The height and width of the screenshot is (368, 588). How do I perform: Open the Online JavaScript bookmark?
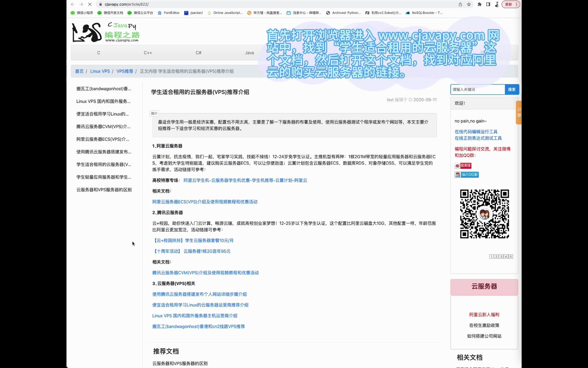pyautogui.click(x=225, y=13)
